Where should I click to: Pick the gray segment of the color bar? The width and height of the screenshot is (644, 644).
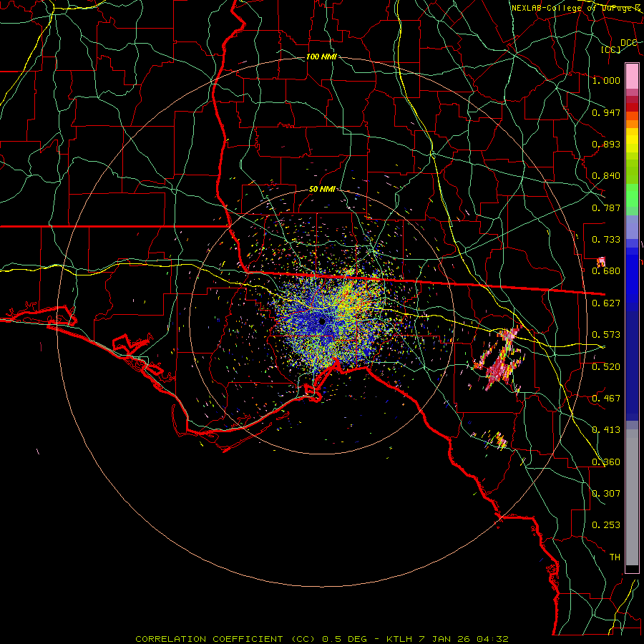point(632,497)
